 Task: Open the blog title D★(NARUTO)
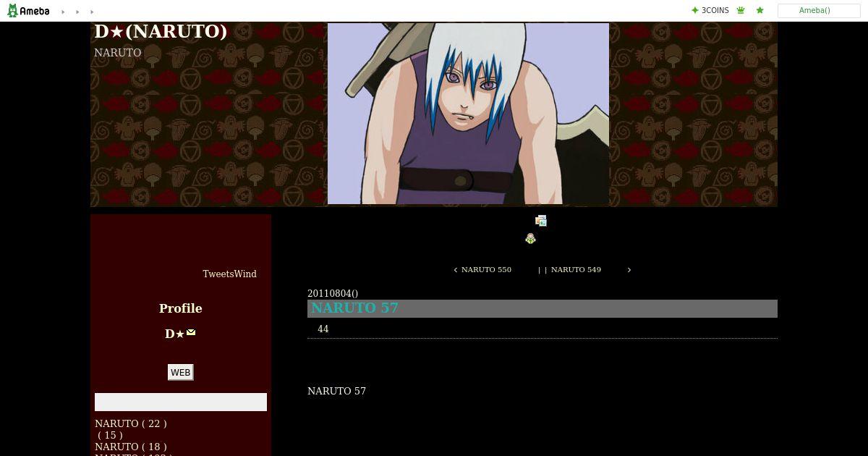pos(161,32)
